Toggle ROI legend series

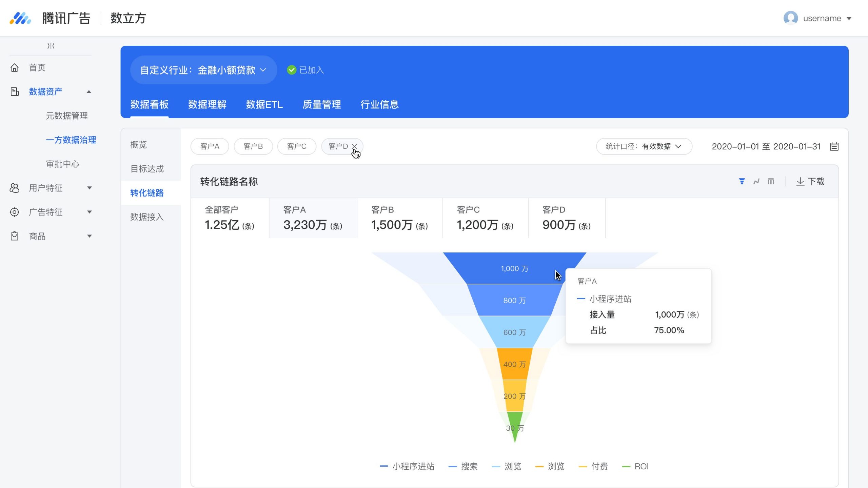[x=635, y=466]
